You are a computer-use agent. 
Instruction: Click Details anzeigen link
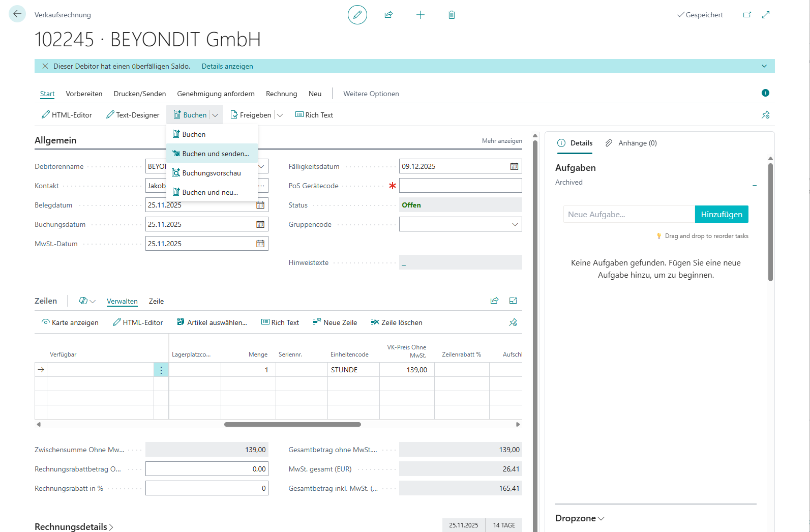pos(227,66)
